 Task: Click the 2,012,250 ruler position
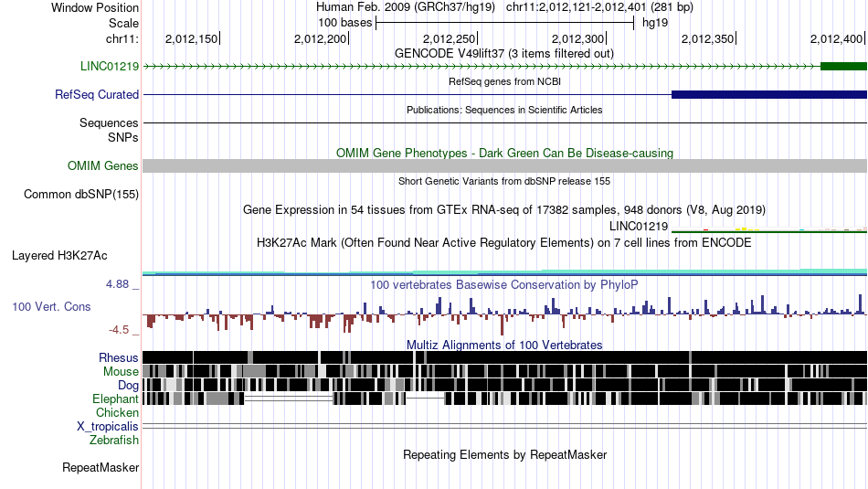(449, 38)
